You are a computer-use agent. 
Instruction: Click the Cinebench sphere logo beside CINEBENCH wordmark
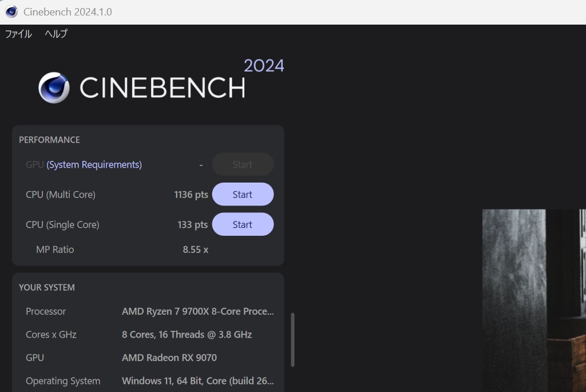[x=54, y=88]
